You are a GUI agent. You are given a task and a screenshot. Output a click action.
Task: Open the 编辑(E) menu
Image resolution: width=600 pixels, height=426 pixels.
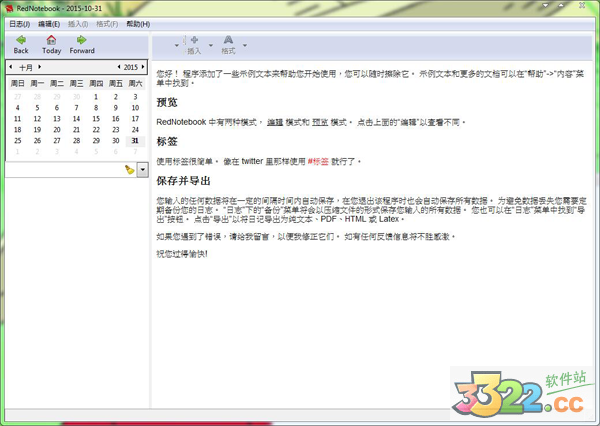[x=48, y=23]
